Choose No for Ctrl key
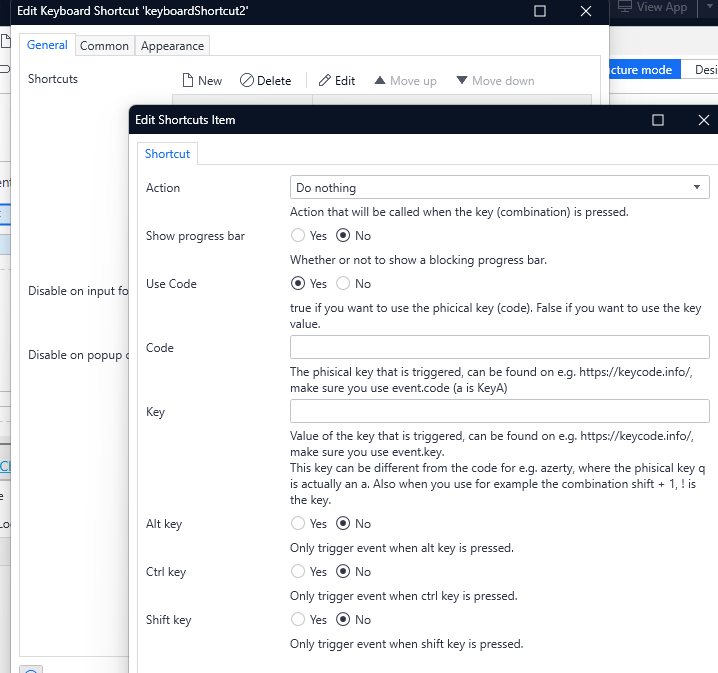 coord(343,572)
